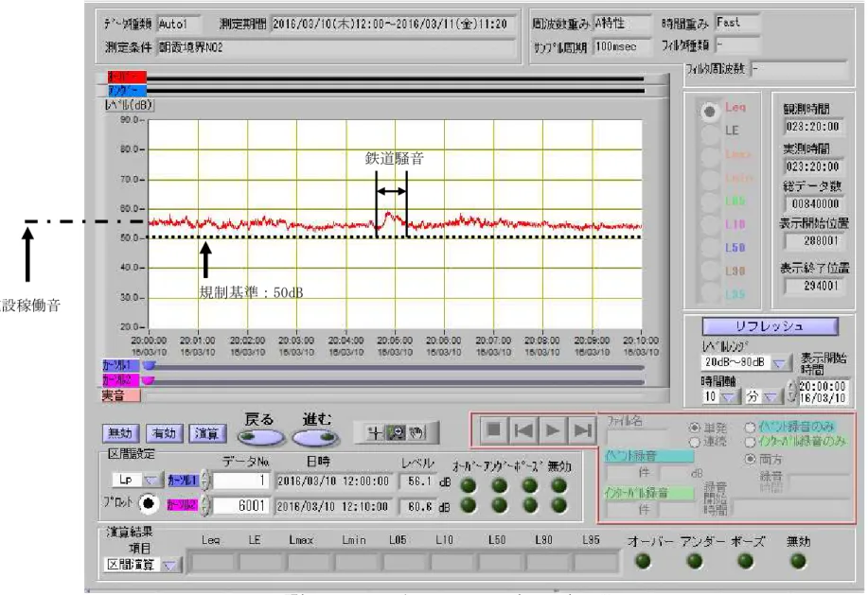Click the blue カーソル1 label in 区間設定
This screenshot has height=595, width=868.
(183, 480)
